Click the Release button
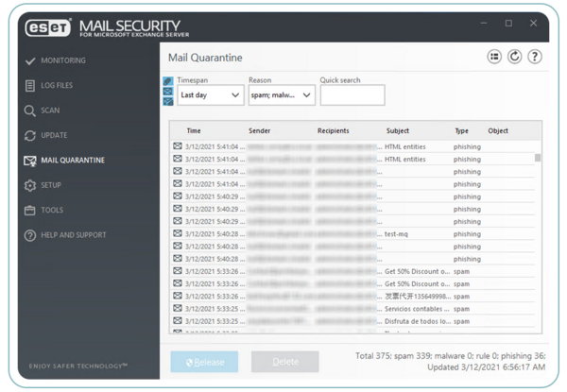 point(204,362)
